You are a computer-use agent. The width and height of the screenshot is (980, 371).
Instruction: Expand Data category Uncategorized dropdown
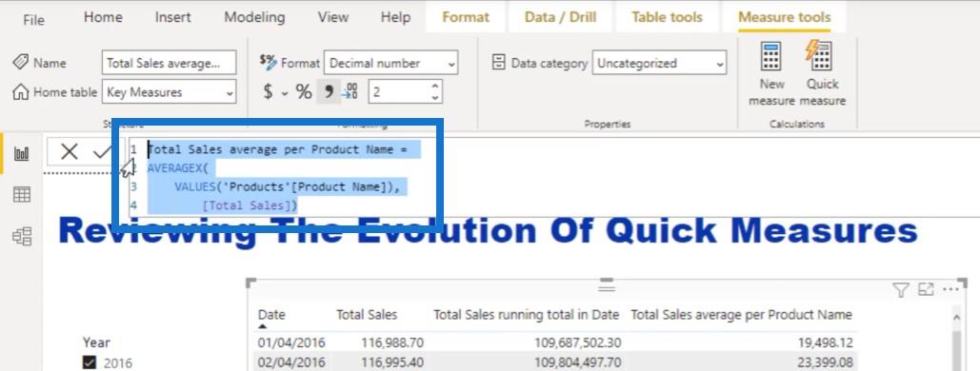(659, 63)
